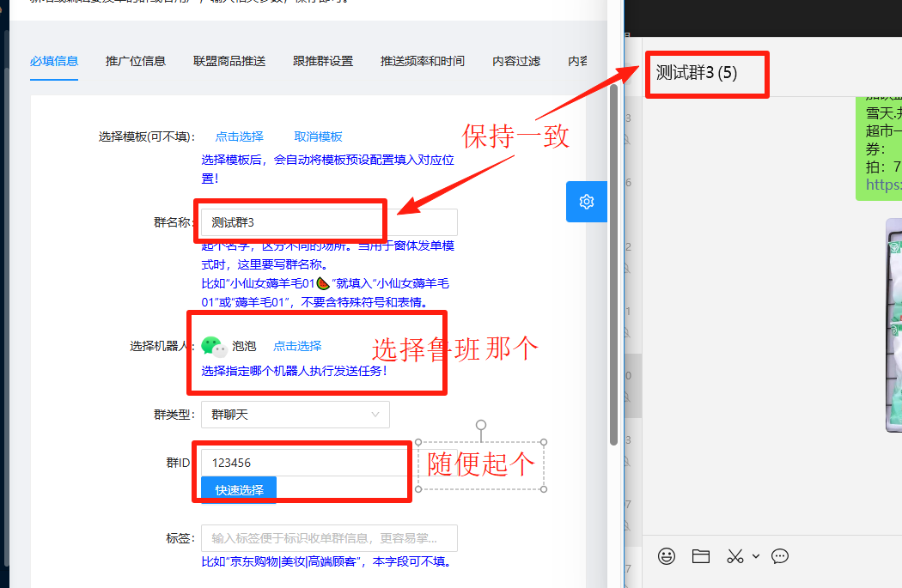This screenshot has width=902, height=588.
Task: Open the 联盟商品推送 tab
Action: 229,61
